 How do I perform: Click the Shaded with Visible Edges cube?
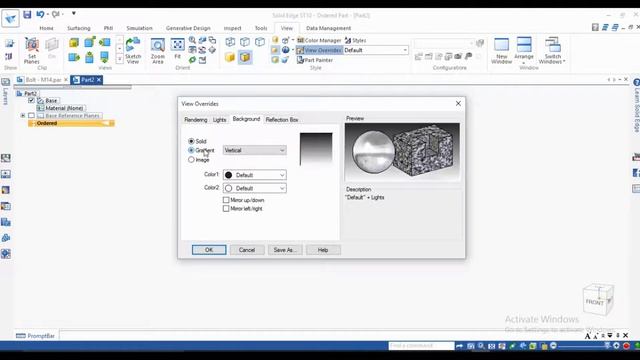(245, 57)
